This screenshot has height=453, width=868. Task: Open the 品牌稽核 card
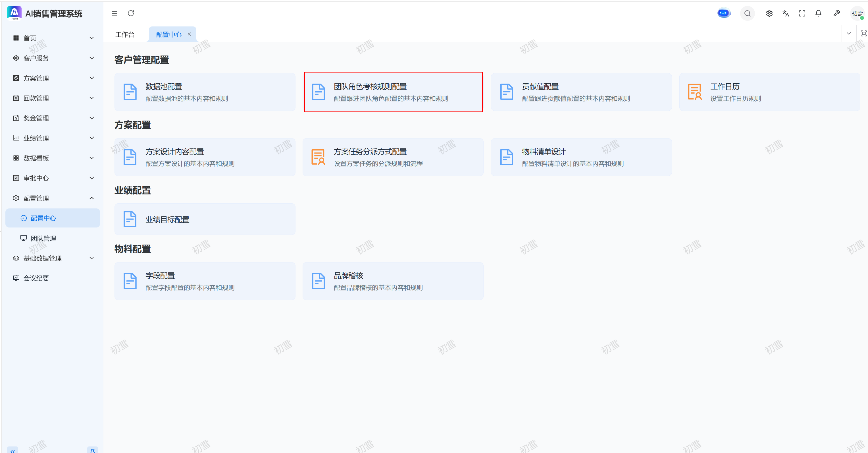click(x=393, y=281)
